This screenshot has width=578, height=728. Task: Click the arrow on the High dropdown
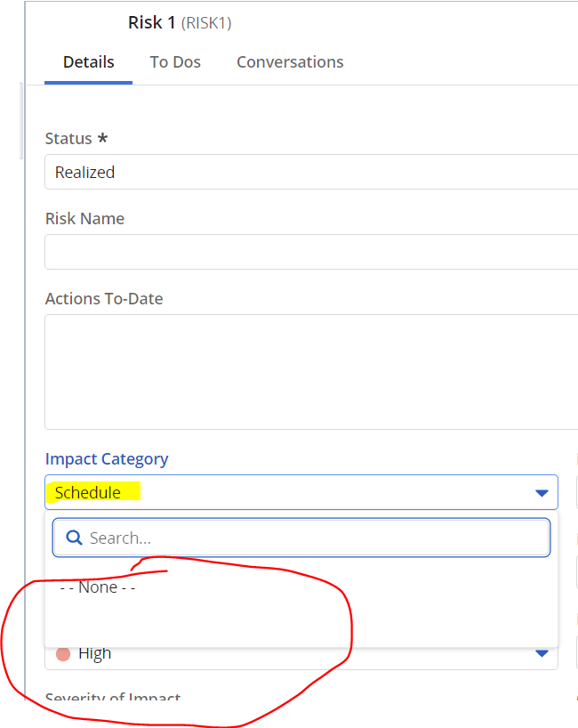click(542, 654)
